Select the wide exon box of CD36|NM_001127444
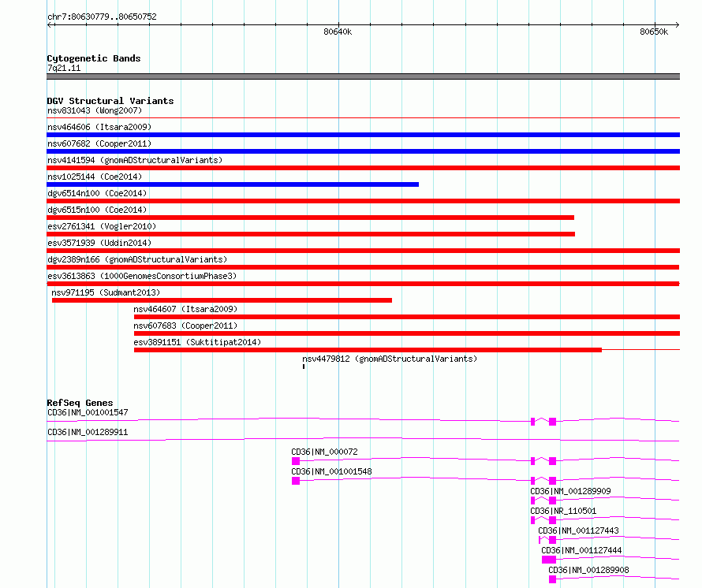The width and height of the screenshot is (702, 588). click(549, 560)
